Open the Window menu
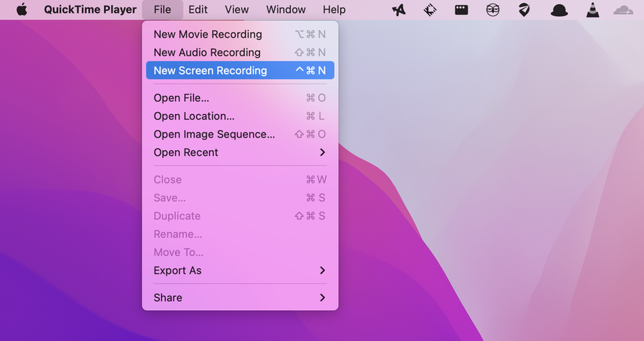 286,9
